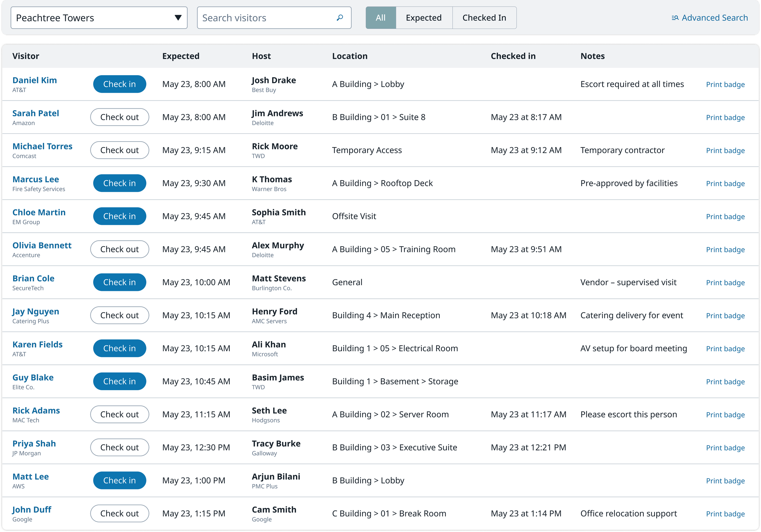Check in Karen Fields
Image resolution: width=761 pixels, height=532 pixels.
[x=119, y=348]
